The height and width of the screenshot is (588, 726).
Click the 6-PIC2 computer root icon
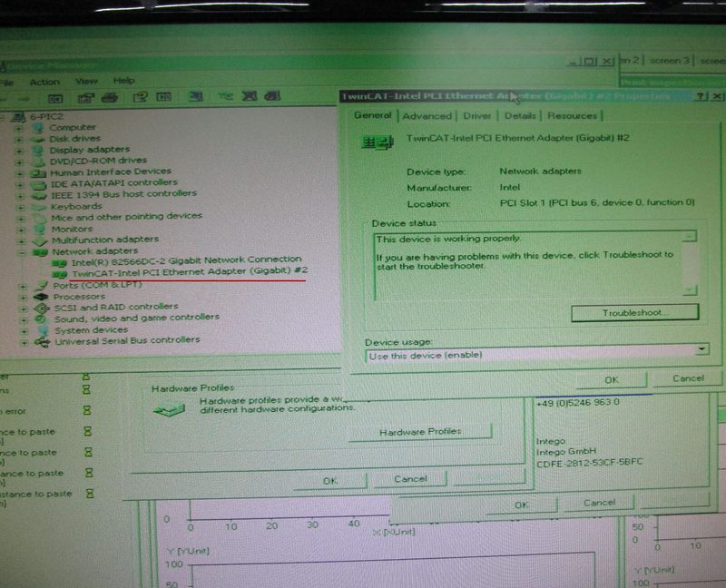click(x=18, y=117)
